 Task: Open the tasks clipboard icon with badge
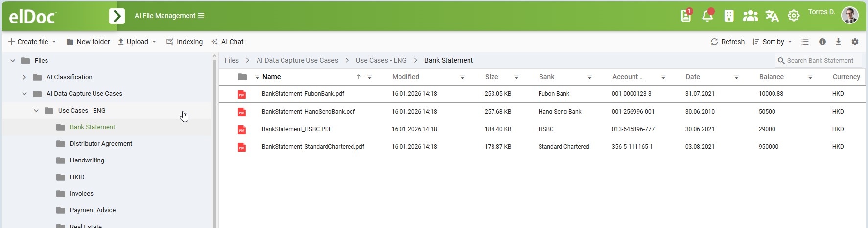(686, 16)
